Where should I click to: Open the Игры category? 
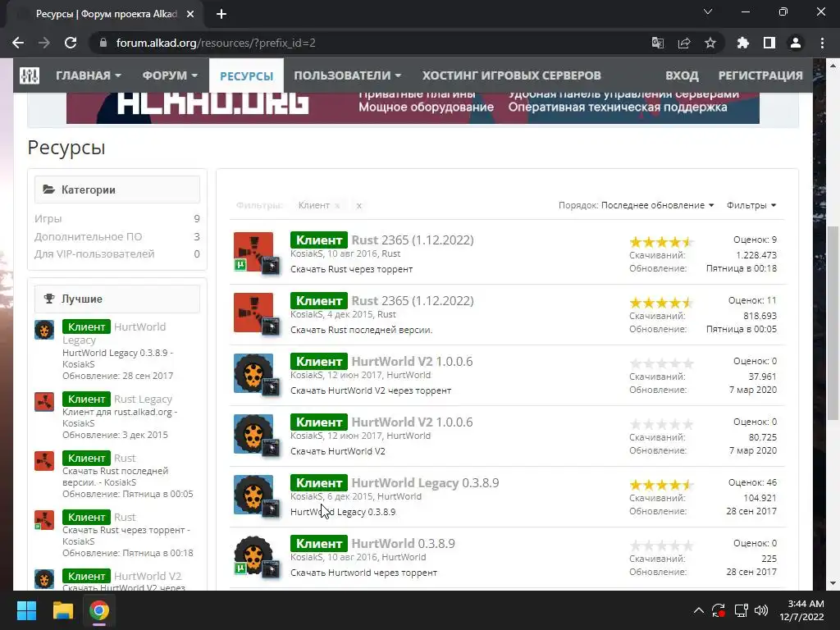pyautogui.click(x=48, y=218)
